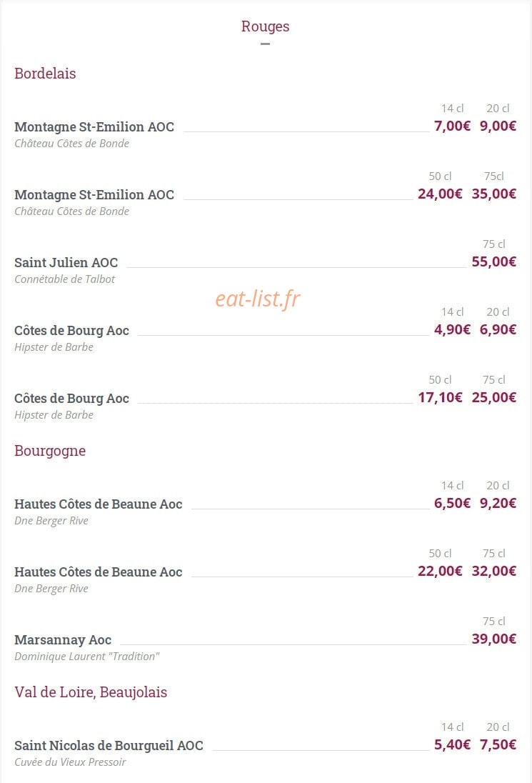Click the 55,00€ price for Saint Julien

[493, 261]
